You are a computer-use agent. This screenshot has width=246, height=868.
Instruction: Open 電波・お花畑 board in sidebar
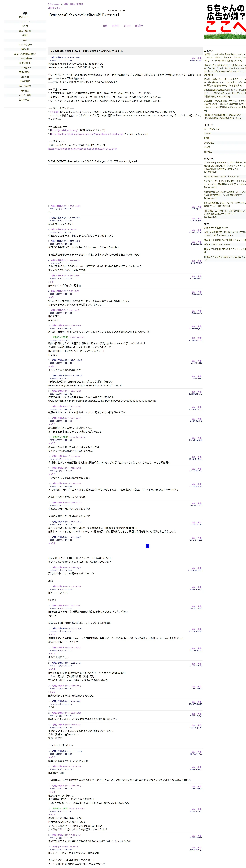pyautogui.click(x=25, y=31)
